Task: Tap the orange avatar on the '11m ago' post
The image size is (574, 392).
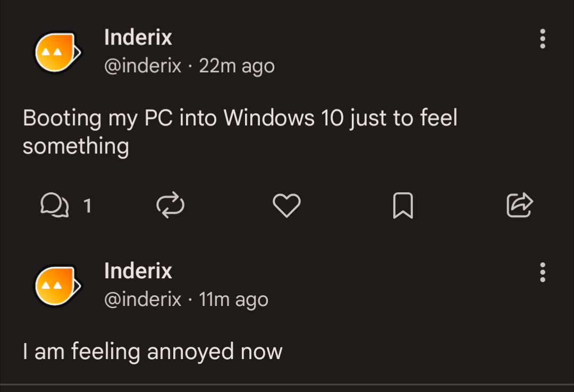Action: click(x=57, y=285)
